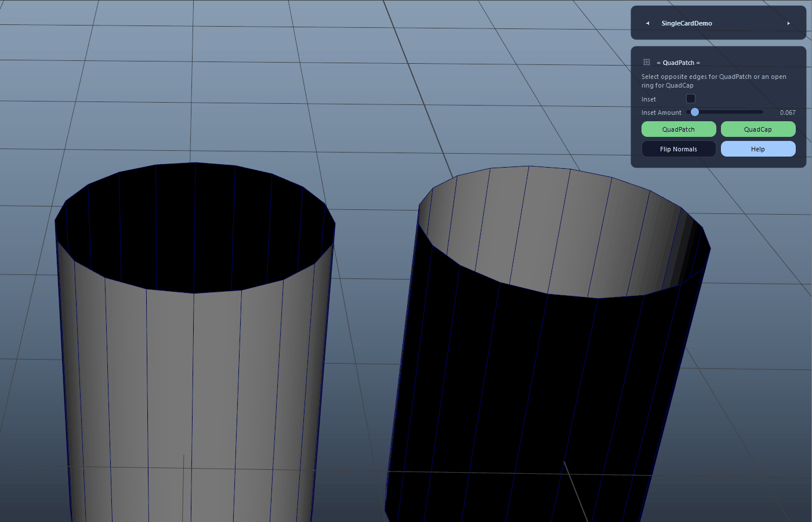Run the QuadPatch button
This screenshot has width=812, height=522.
[679, 129]
